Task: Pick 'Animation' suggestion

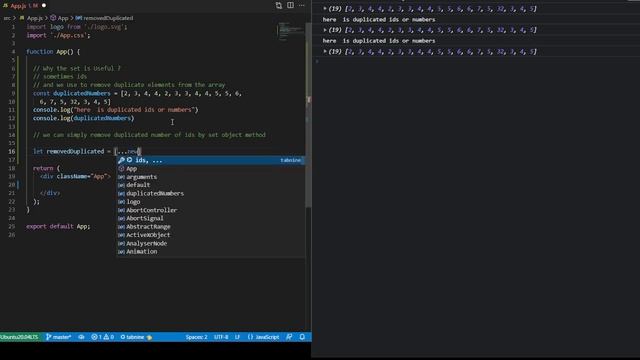Action: click(x=211, y=251)
